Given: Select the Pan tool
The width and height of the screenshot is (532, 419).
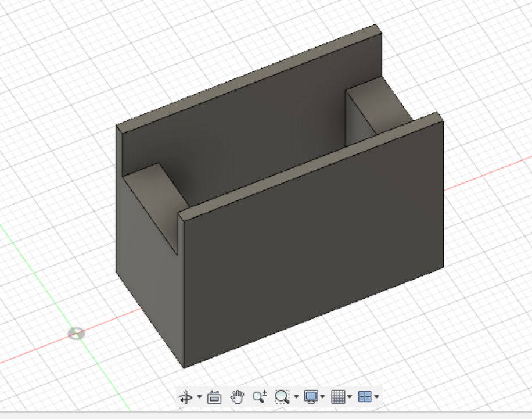Looking at the screenshot, I should (238, 397).
